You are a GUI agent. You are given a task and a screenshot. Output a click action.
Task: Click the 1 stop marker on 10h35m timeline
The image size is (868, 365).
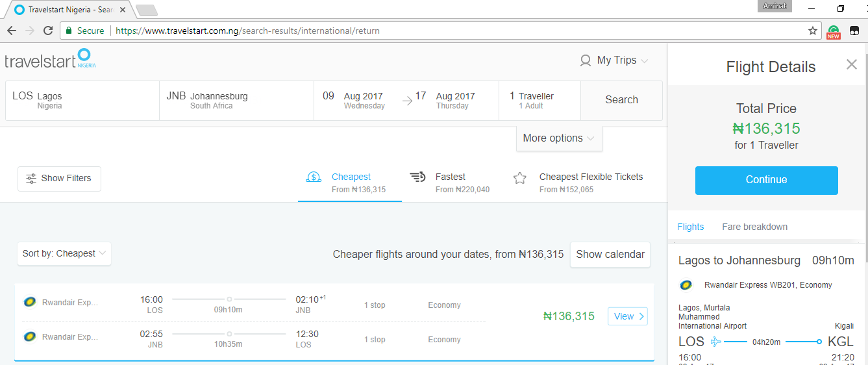click(x=229, y=334)
